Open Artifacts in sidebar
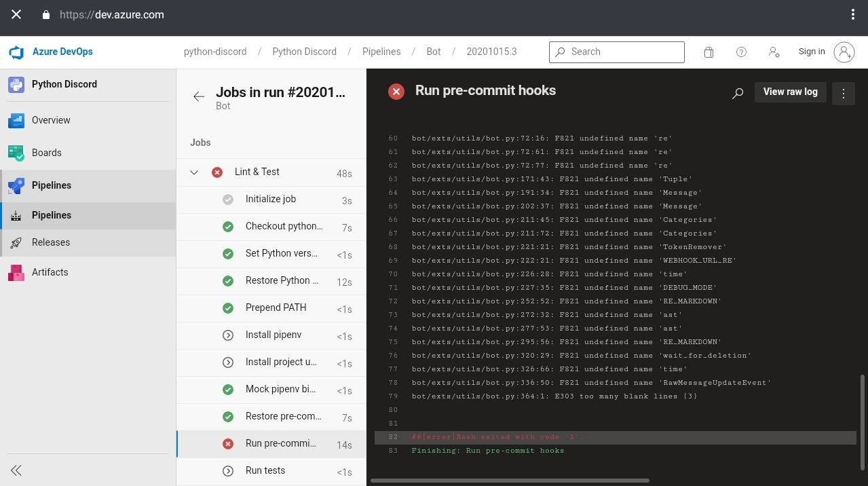 88,272
